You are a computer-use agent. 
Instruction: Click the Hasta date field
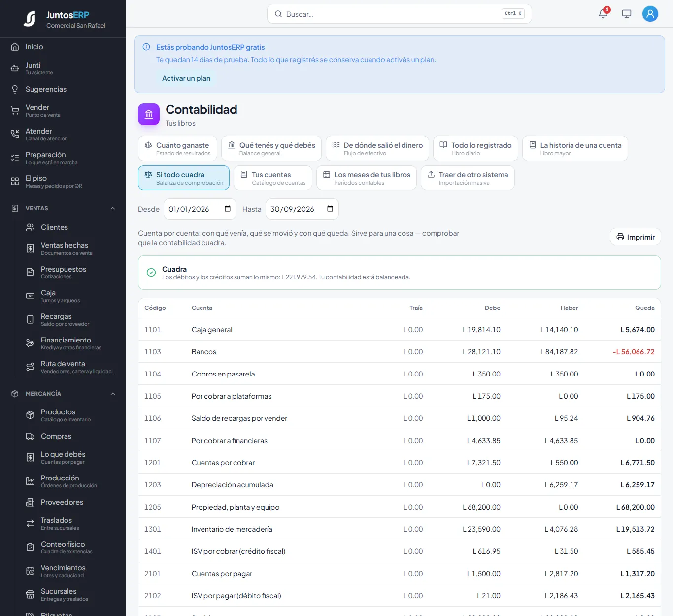pos(302,209)
